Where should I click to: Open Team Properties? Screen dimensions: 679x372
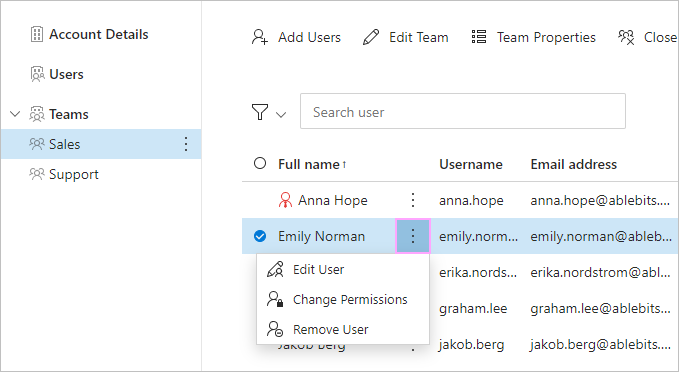[534, 37]
